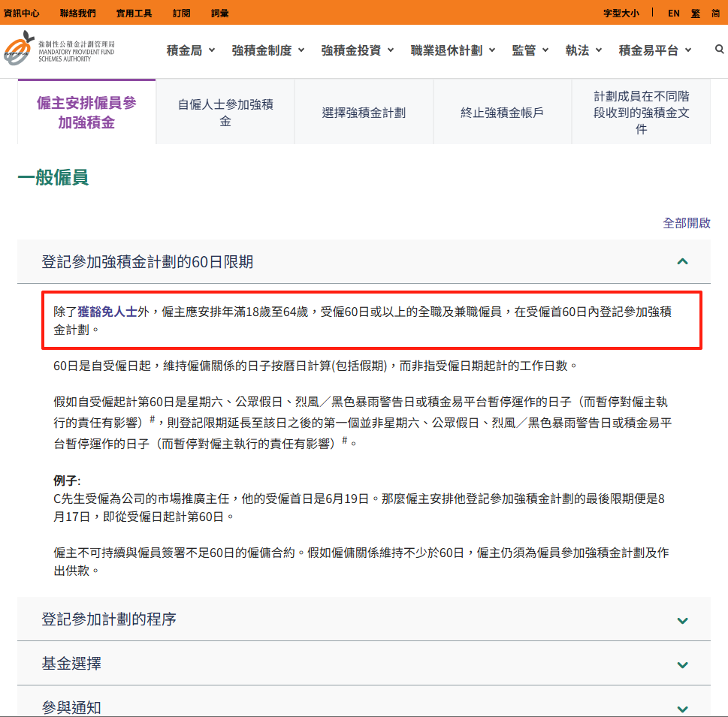Open the search magnifier icon
Viewport: 728px width, 717px height.
[x=719, y=50]
